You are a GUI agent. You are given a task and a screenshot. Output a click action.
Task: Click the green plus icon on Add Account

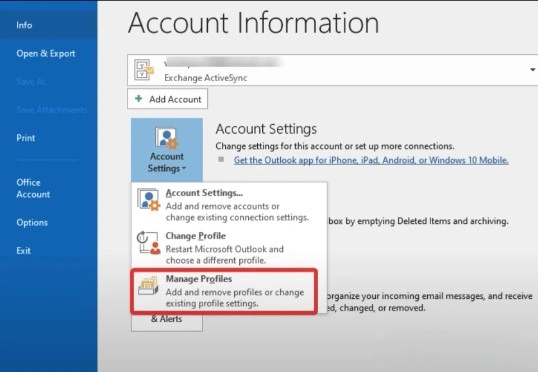pos(139,99)
